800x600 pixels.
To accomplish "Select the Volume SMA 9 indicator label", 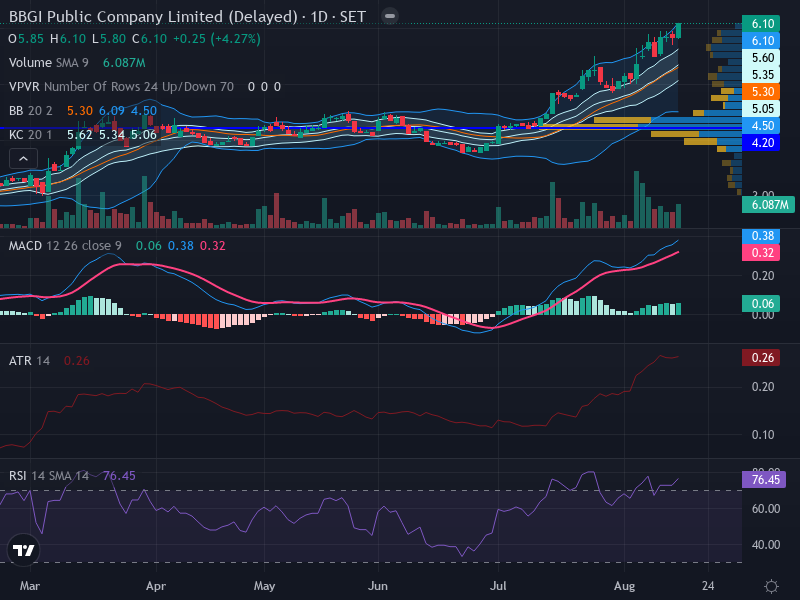I will pos(48,63).
